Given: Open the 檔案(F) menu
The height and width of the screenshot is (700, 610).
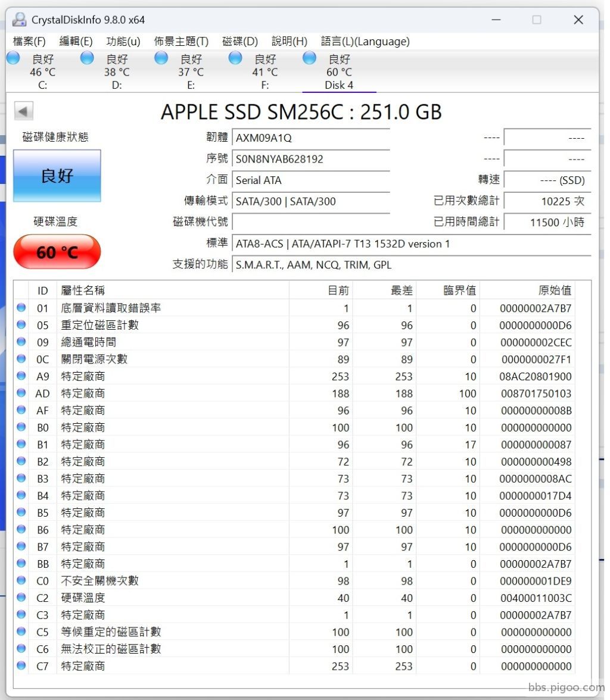Looking at the screenshot, I should pos(30,42).
